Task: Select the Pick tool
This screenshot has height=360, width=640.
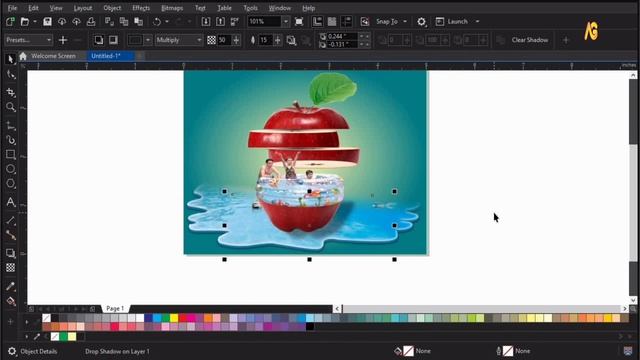Action: tap(11, 60)
